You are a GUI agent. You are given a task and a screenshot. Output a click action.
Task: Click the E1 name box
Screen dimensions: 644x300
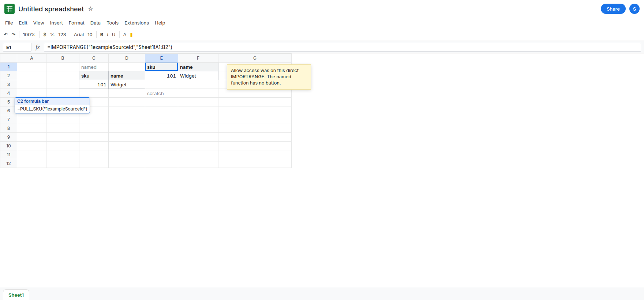[x=17, y=47]
